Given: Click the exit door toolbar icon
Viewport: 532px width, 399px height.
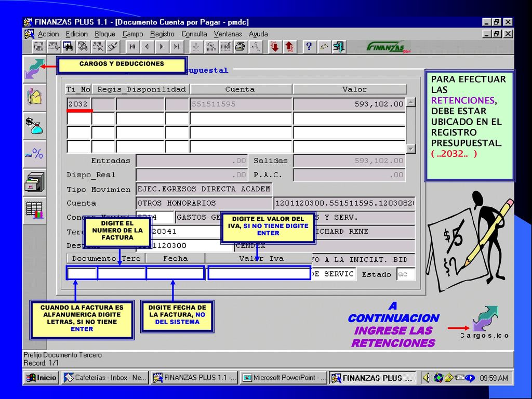Looking at the screenshot, I should point(339,46).
